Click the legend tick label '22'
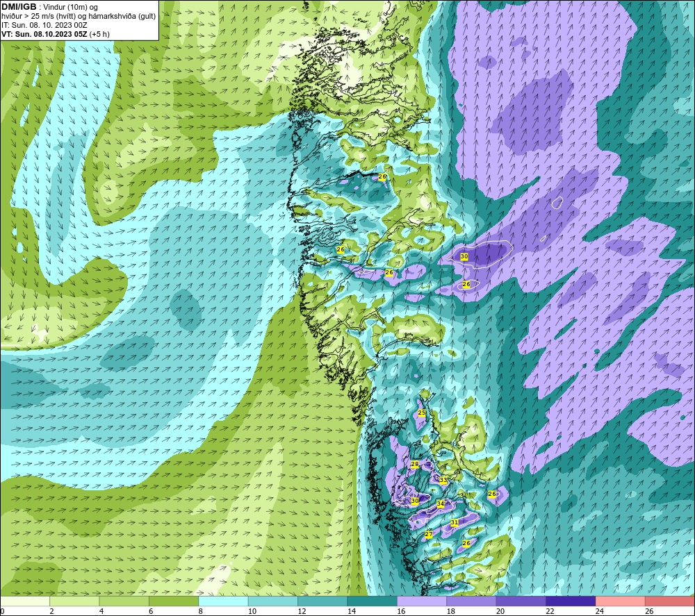The width and height of the screenshot is (695, 616). point(550,612)
